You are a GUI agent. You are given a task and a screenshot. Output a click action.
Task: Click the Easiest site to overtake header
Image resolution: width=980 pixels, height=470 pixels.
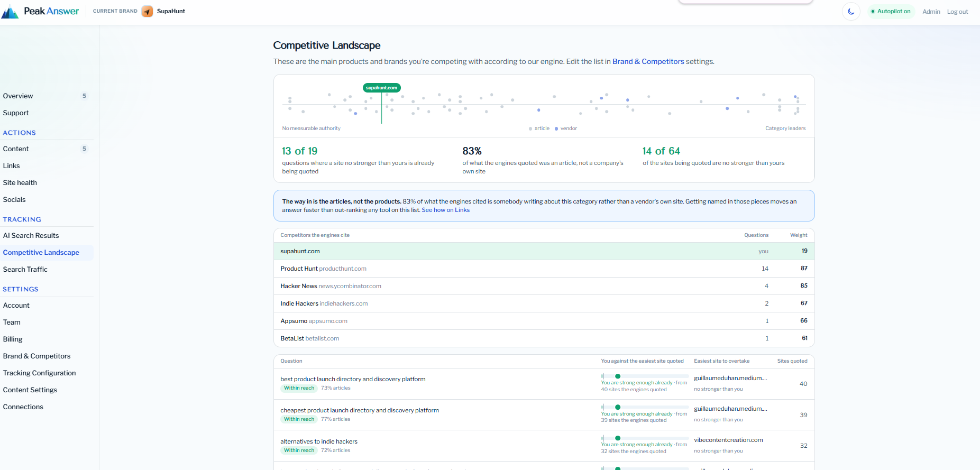pyautogui.click(x=721, y=361)
